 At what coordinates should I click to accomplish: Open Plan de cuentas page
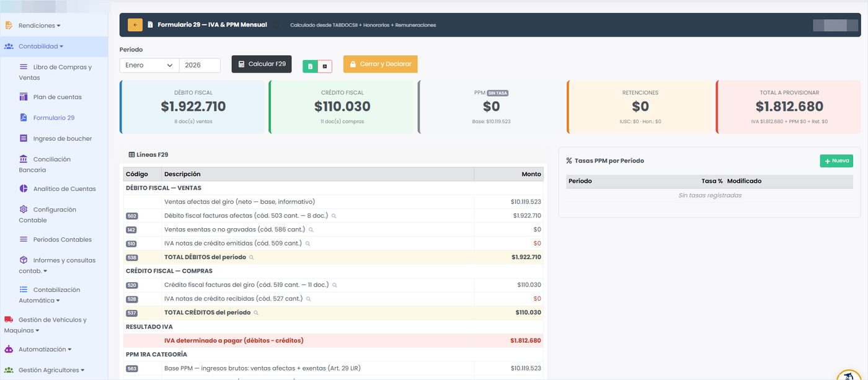tap(58, 97)
